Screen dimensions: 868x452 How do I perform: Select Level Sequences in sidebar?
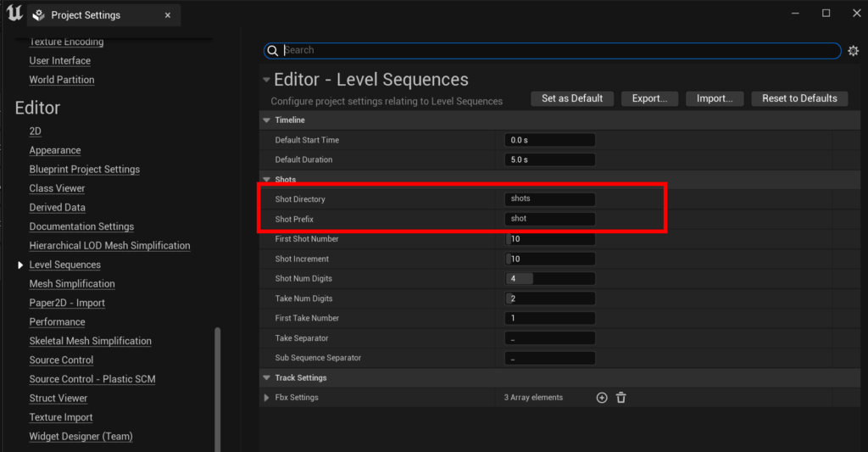[x=64, y=265]
